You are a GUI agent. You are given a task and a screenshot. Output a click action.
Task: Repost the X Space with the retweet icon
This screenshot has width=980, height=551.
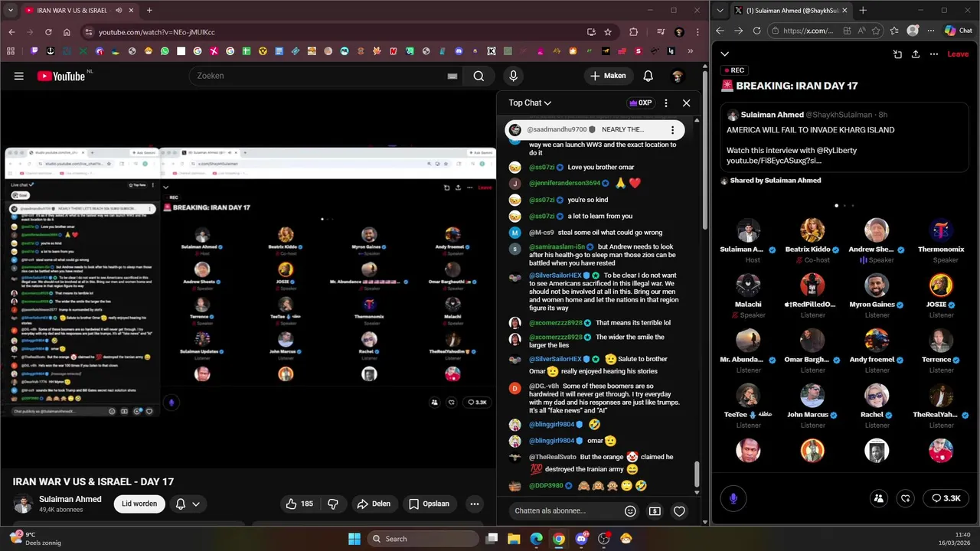[x=905, y=498]
